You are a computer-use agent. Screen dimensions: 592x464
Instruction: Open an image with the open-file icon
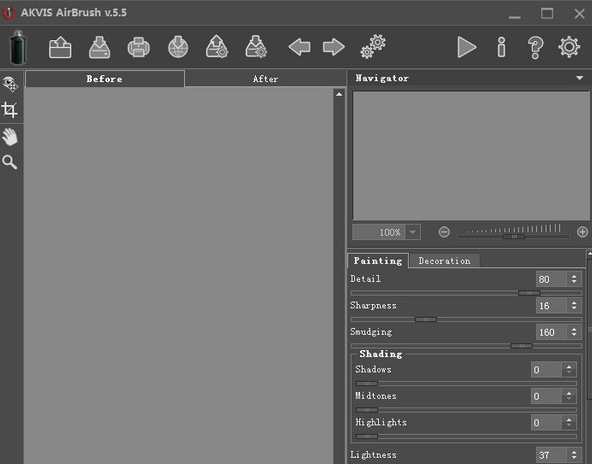(x=60, y=47)
